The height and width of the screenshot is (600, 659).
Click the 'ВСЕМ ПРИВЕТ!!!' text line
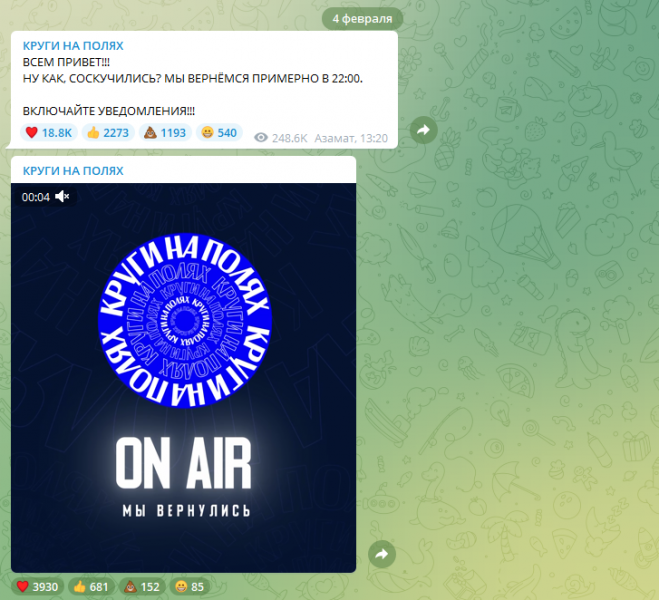(66, 62)
